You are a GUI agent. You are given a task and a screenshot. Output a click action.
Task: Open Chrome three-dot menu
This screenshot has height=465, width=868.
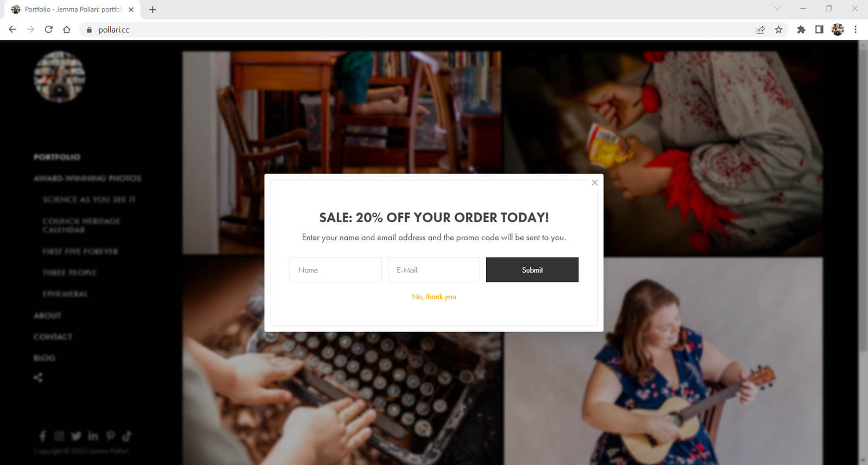click(856, 30)
